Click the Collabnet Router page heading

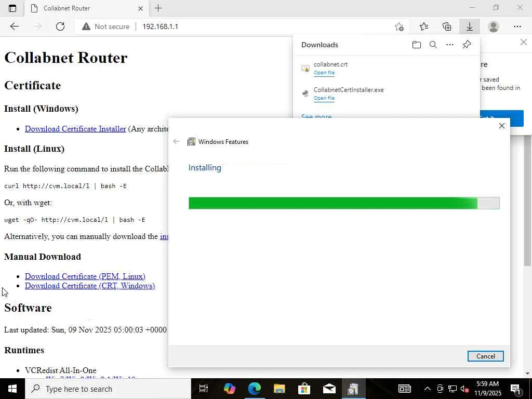(66, 58)
